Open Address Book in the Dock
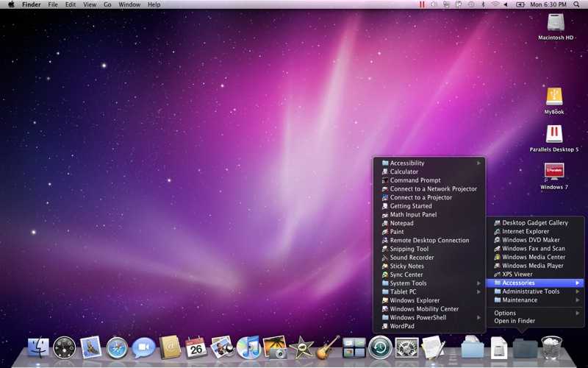The image size is (588, 368). click(170, 347)
